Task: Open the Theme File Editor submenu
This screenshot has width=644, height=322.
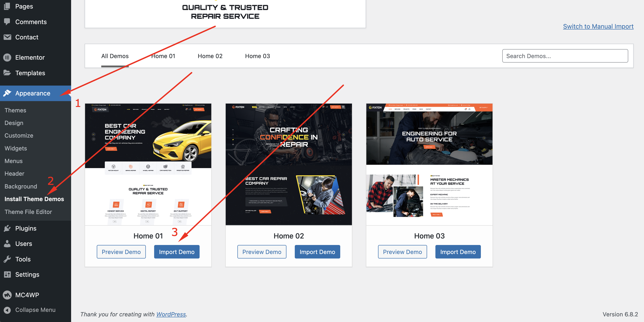Action: (x=28, y=212)
